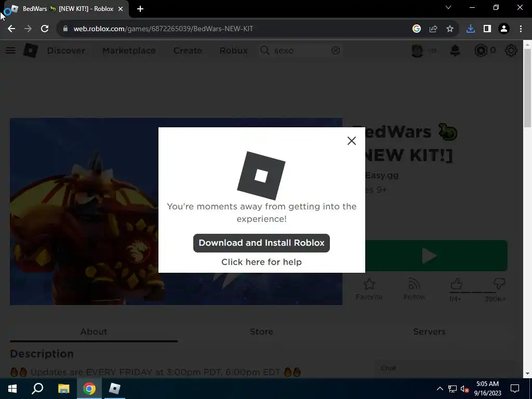Open the Robux page
The image size is (532, 399).
coord(233,50)
